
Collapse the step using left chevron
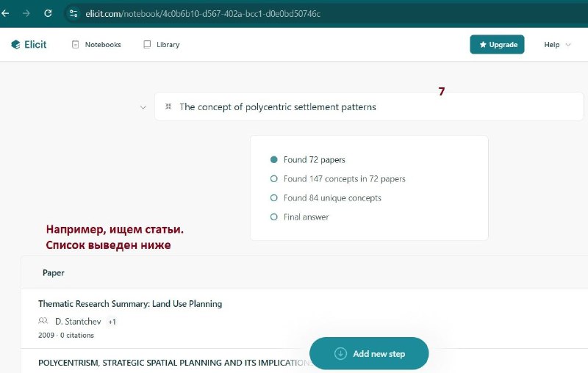(x=143, y=107)
